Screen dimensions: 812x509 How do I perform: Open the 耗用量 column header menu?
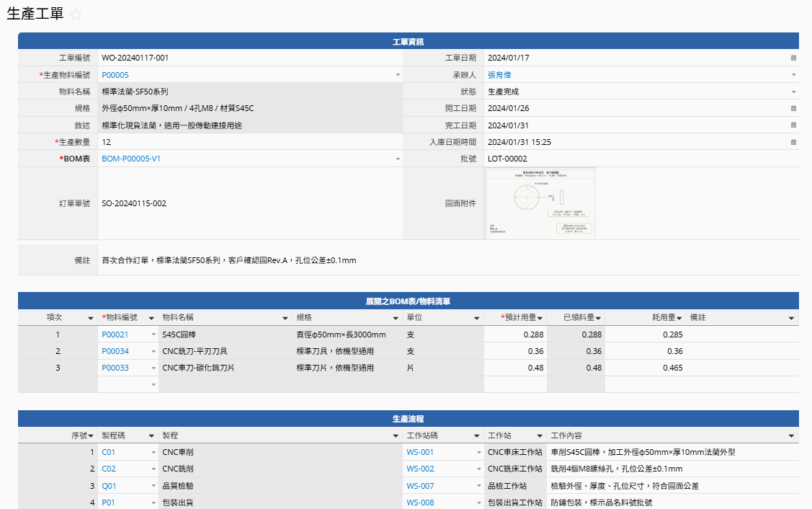[679, 318]
